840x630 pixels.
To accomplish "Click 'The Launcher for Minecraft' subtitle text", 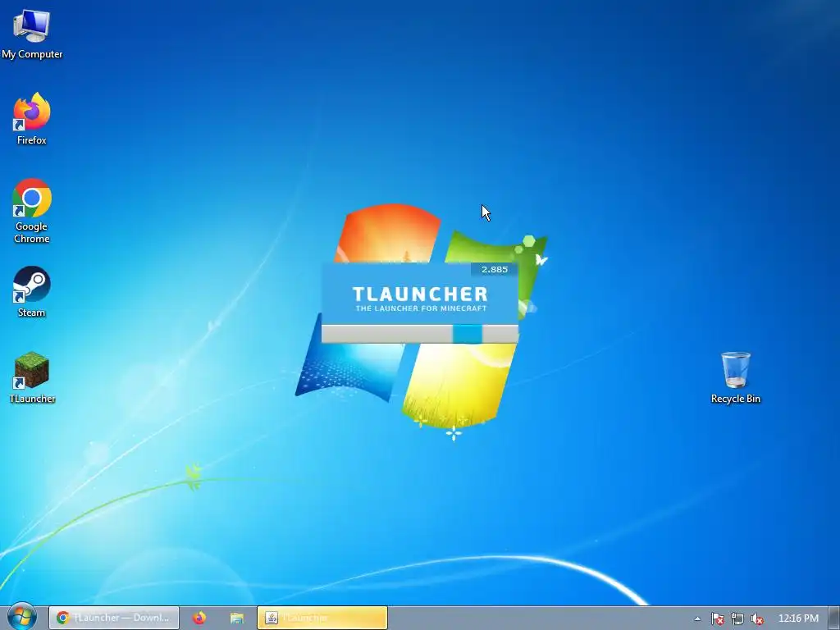I will click(421, 308).
